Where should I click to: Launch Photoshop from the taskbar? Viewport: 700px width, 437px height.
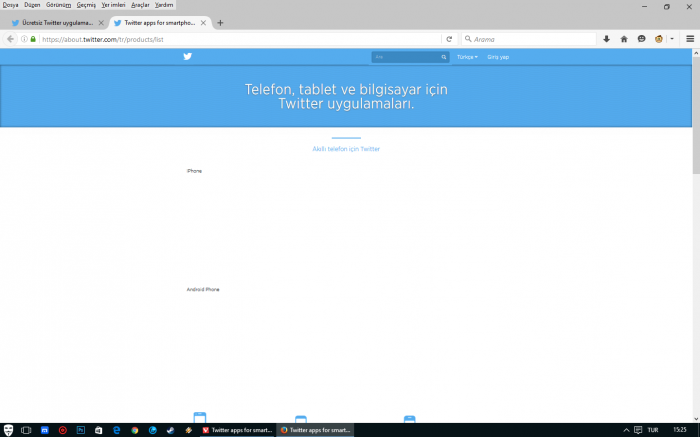coord(81,430)
